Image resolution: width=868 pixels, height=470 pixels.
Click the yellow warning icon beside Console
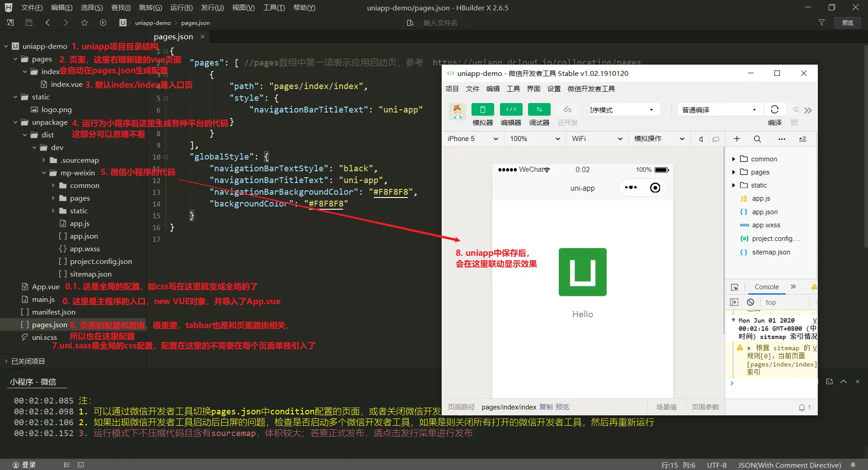[814, 287]
